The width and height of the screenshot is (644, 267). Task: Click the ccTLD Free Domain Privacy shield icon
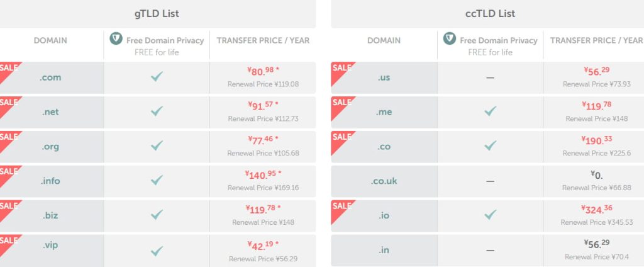(x=449, y=39)
